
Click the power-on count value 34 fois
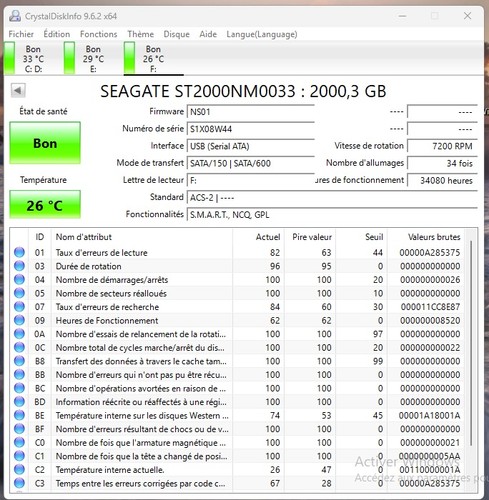click(x=442, y=163)
